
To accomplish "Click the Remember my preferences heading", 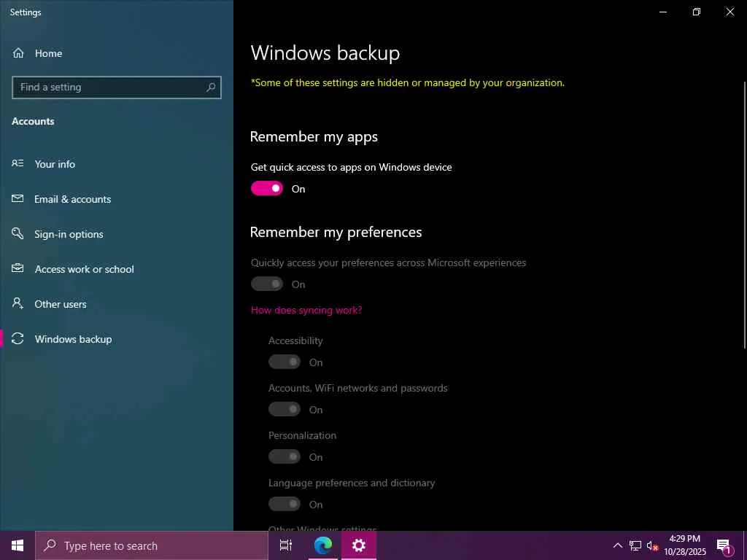I will pos(336,232).
